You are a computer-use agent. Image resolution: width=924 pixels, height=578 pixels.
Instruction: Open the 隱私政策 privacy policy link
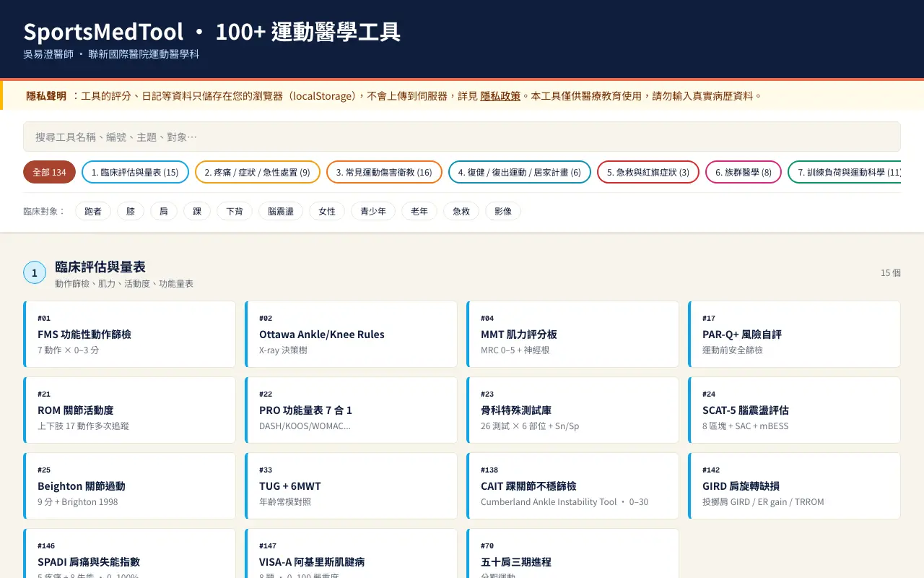[x=500, y=96]
